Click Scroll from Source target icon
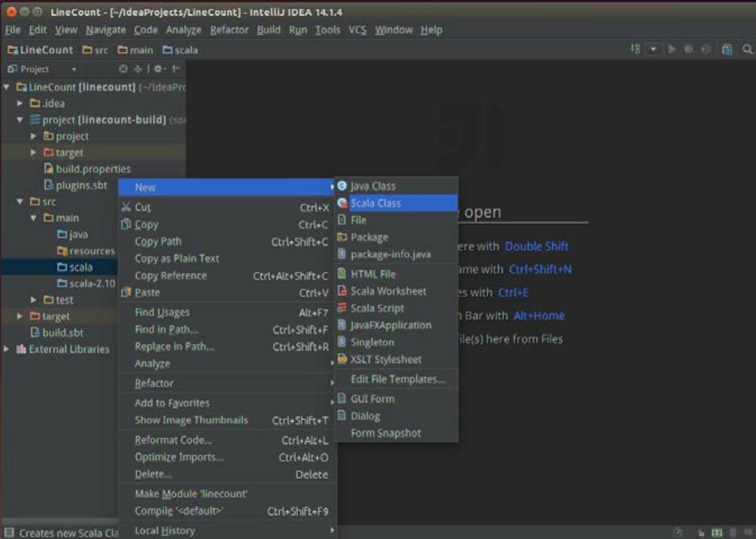 (123, 69)
